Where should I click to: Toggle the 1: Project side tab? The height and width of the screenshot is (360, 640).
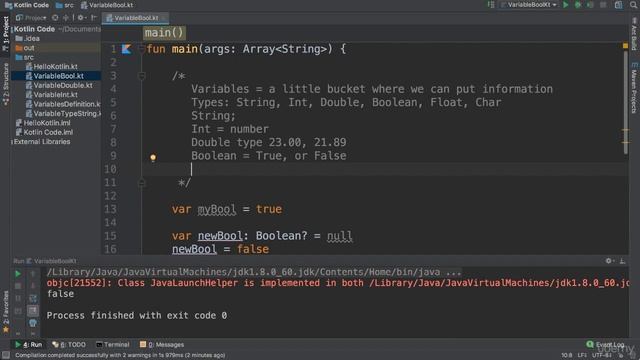(x=5, y=33)
